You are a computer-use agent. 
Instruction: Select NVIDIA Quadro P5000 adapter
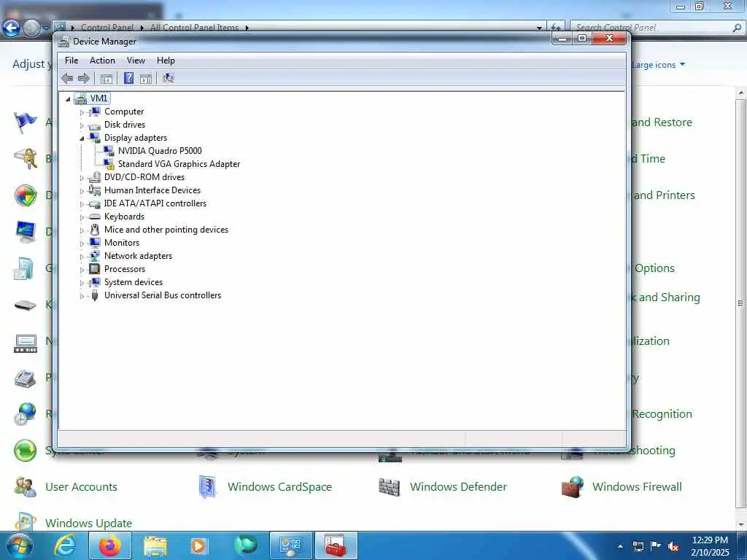160,151
